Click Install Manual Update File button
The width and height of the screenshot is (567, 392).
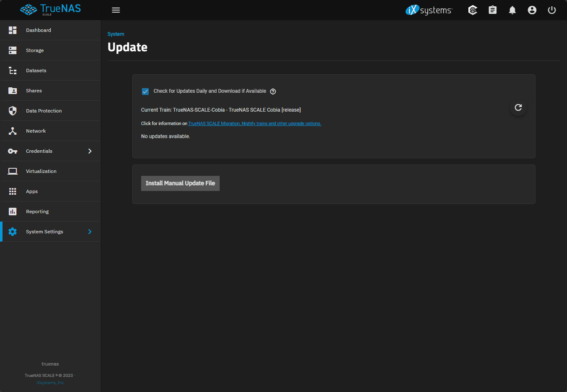(x=180, y=183)
